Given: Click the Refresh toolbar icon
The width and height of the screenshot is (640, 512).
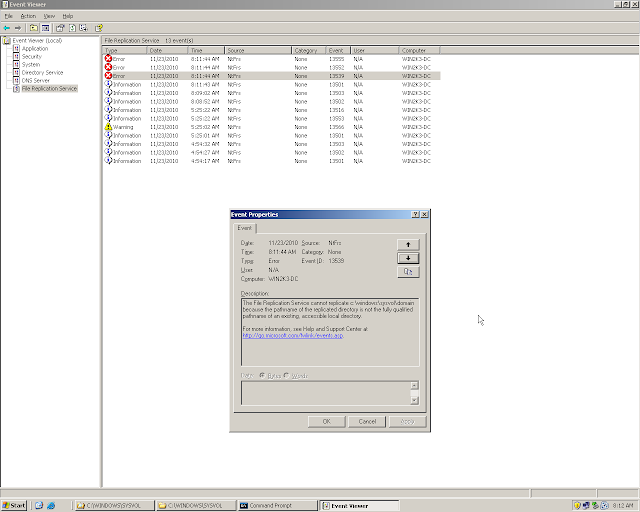Looking at the screenshot, I should [72, 28].
